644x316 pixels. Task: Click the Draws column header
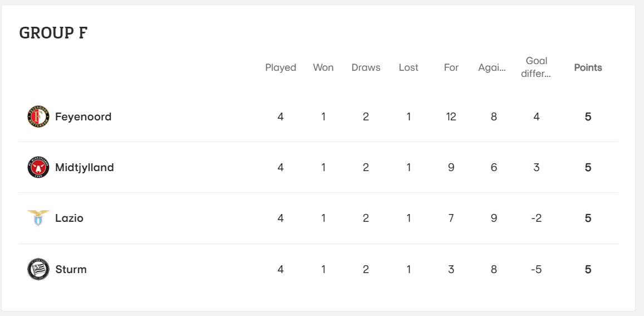click(x=366, y=67)
